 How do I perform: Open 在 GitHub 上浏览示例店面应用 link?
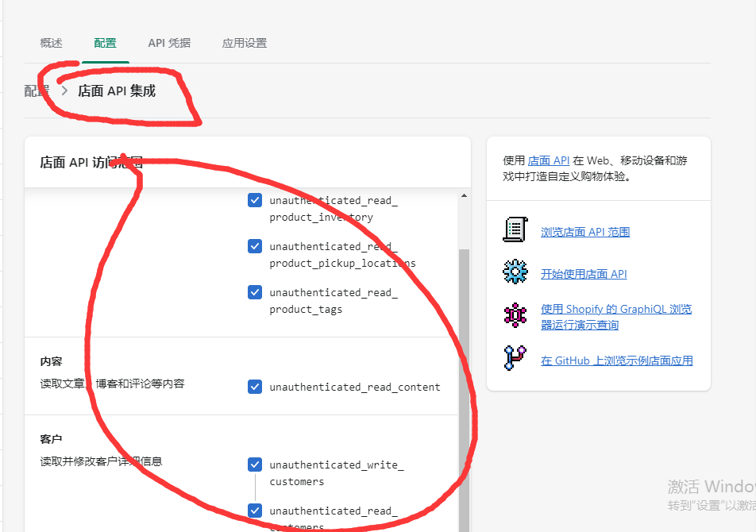click(617, 360)
